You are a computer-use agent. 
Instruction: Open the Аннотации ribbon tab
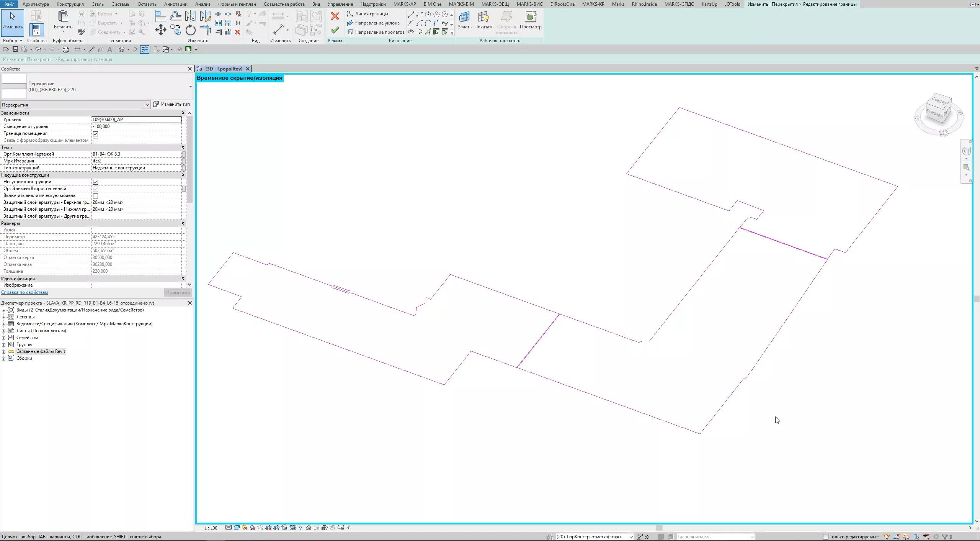[x=175, y=4]
